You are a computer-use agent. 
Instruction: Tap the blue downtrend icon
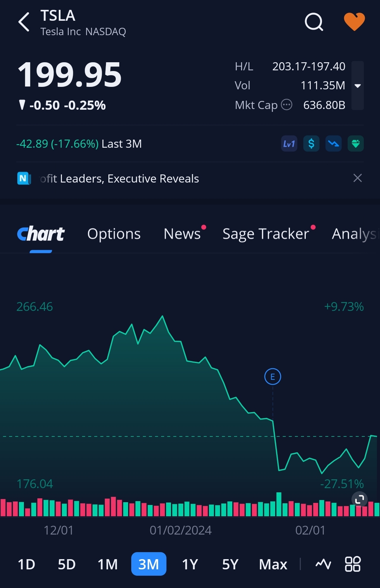click(334, 144)
